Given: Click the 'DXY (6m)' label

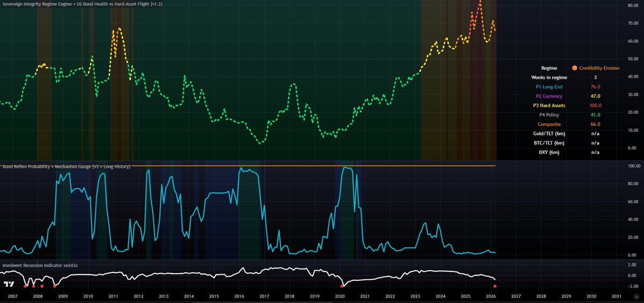Looking at the screenshot, I should (548, 152).
